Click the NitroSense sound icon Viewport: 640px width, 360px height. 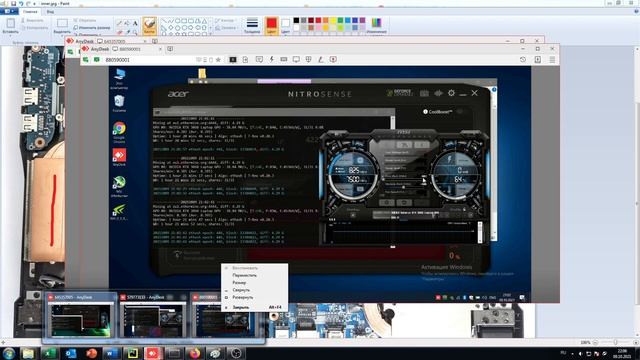[x=438, y=93]
